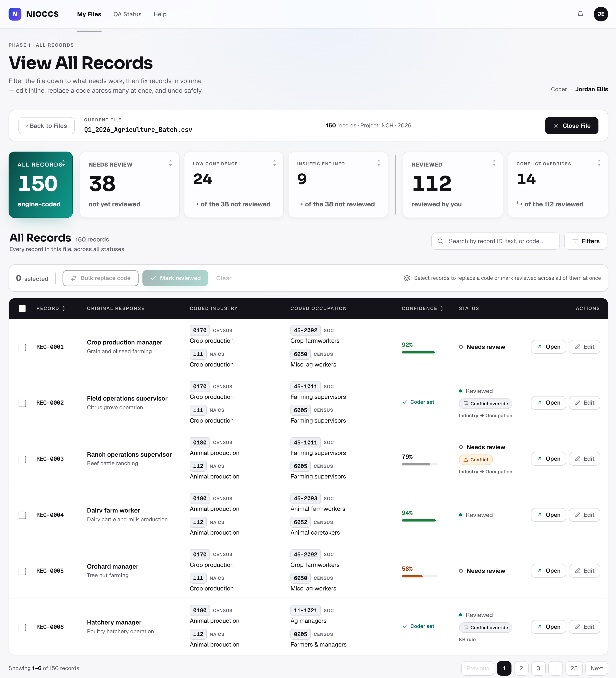This screenshot has height=678, width=616.
Task: Open record REC-0003
Action: tap(548, 459)
